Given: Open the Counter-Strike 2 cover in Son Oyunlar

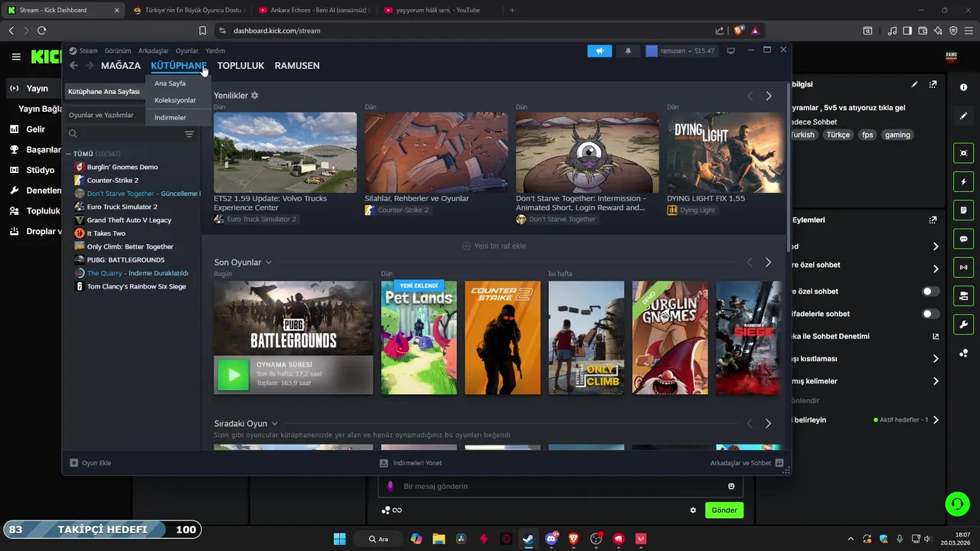Looking at the screenshot, I should tap(502, 337).
